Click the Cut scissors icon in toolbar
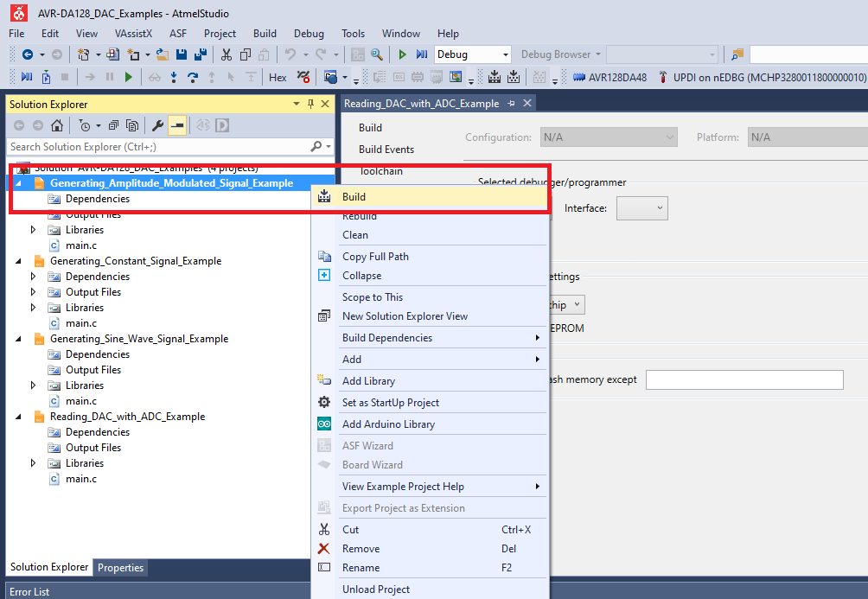 [226, 54]
